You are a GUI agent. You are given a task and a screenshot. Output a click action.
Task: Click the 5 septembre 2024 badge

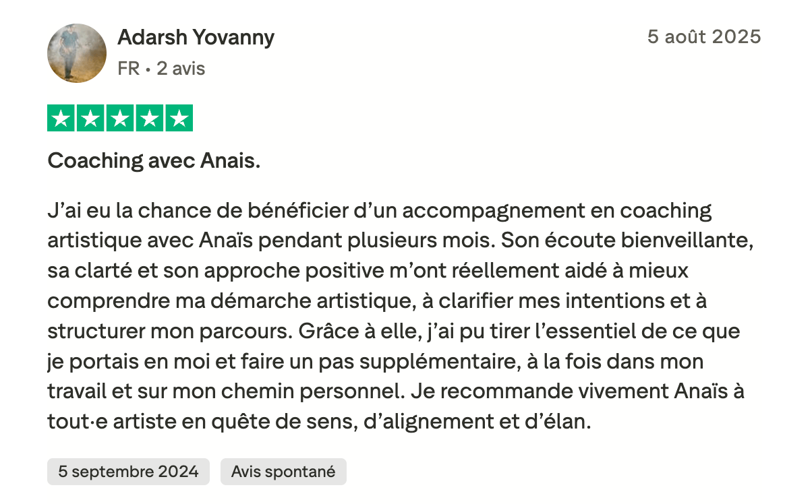tap(128, 472)
